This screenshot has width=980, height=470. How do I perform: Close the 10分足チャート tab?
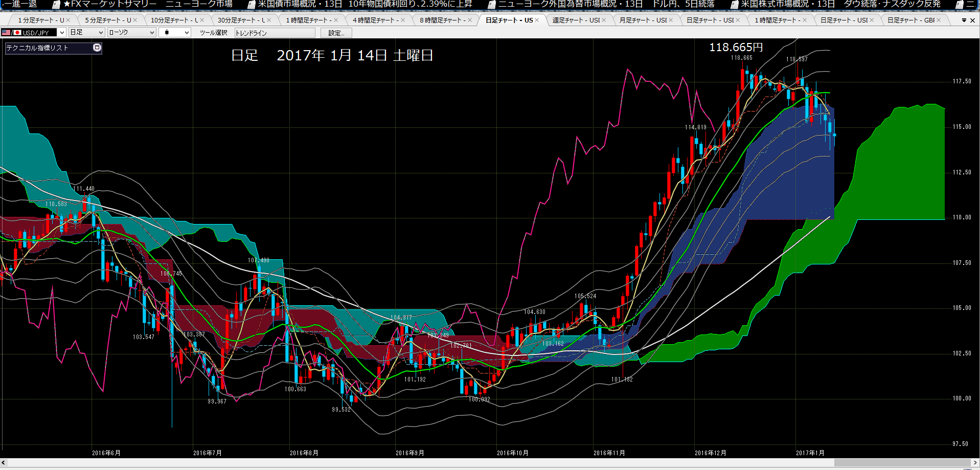pyautogui.click(x=202, y=20)
